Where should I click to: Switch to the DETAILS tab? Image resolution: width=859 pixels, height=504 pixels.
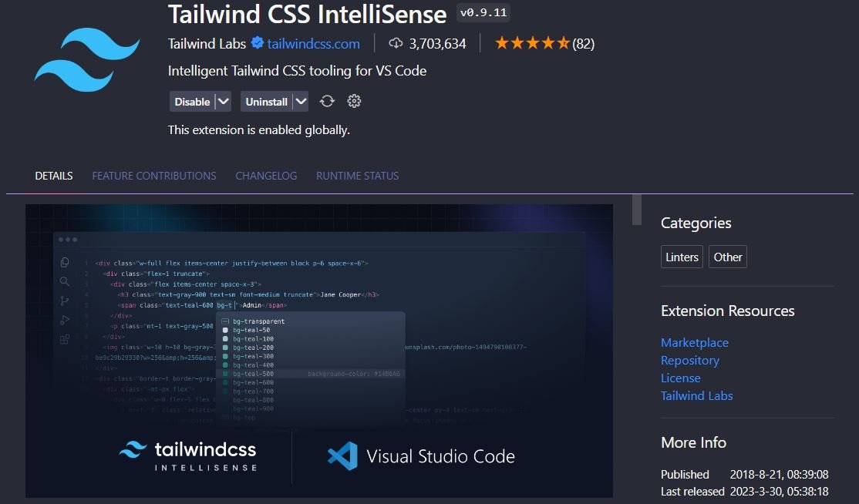tap(53, 176)
